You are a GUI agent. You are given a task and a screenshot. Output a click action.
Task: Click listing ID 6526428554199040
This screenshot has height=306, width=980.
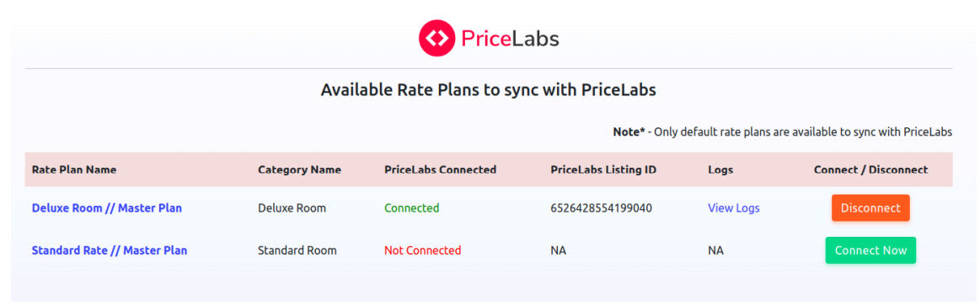(602, 207)
